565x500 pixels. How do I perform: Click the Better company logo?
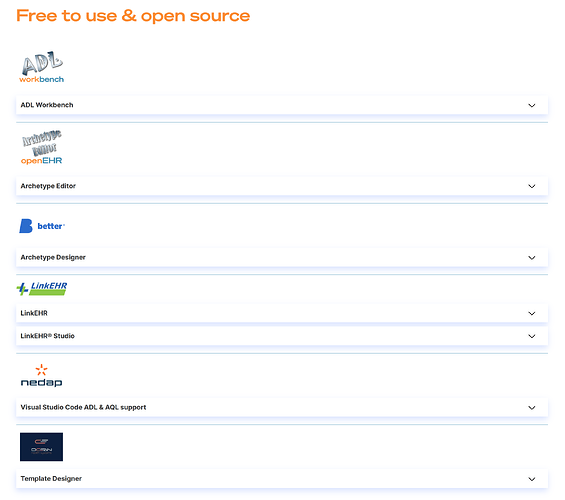(x=42, y=226)
